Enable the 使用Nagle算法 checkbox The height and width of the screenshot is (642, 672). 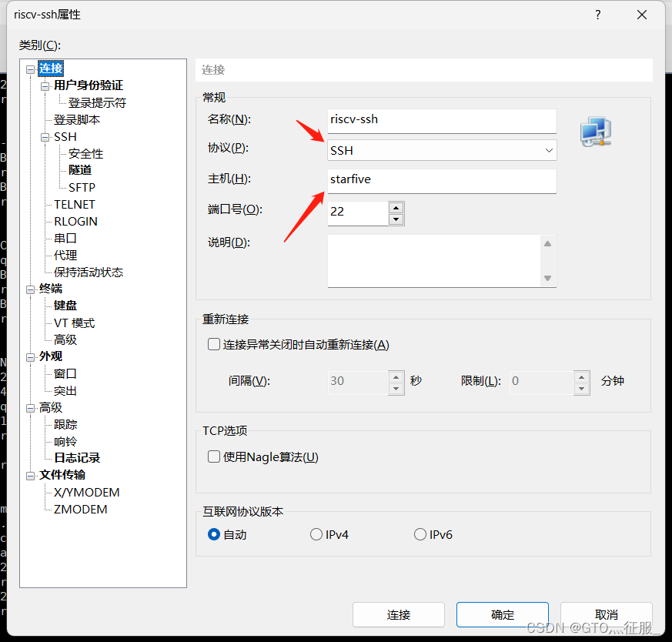[213, 456]
